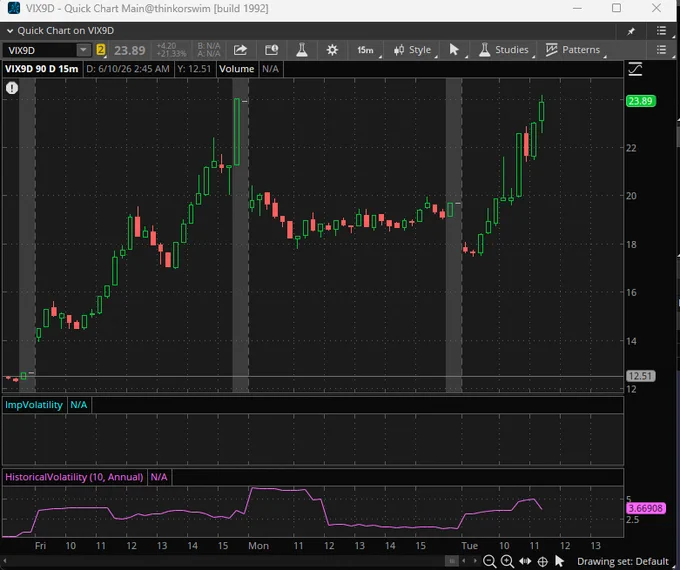
Task: Click the zoom out magnifier icon
Action: click(x=489, y=561)
